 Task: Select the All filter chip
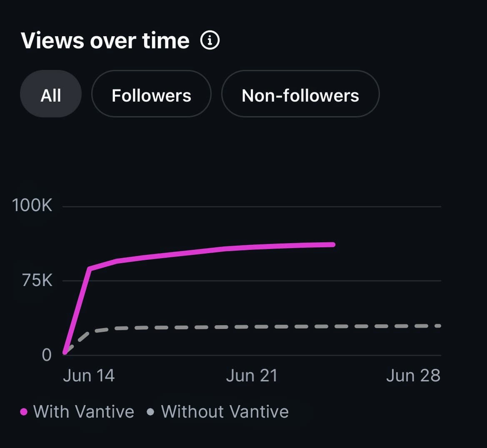[51, 94]
